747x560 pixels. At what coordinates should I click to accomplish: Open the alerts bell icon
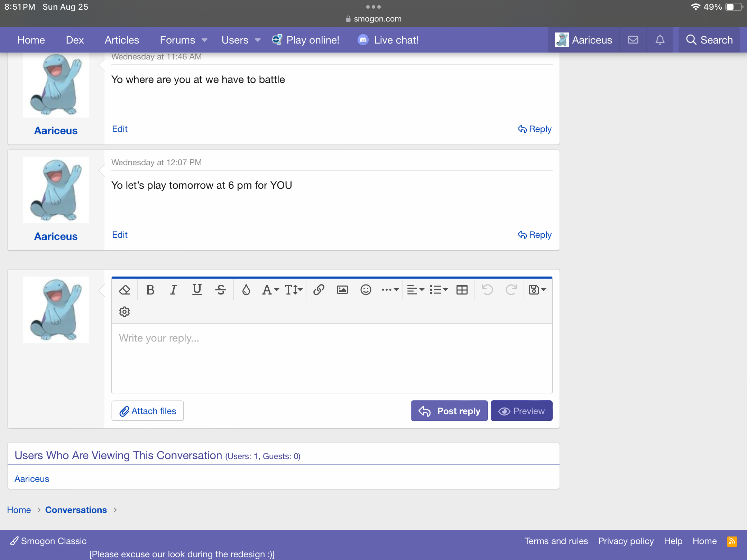[660, 40]
